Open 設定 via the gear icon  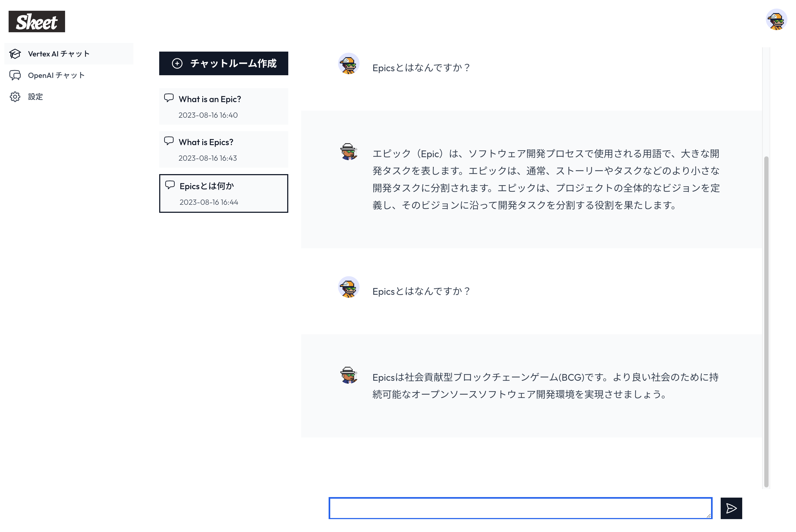point(15,97)
